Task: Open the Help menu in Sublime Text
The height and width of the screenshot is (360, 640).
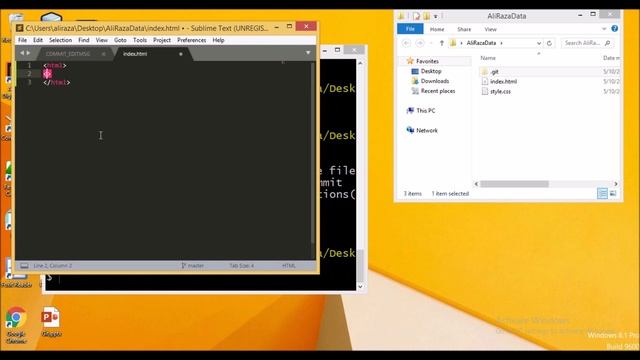Action: [218, 40]
